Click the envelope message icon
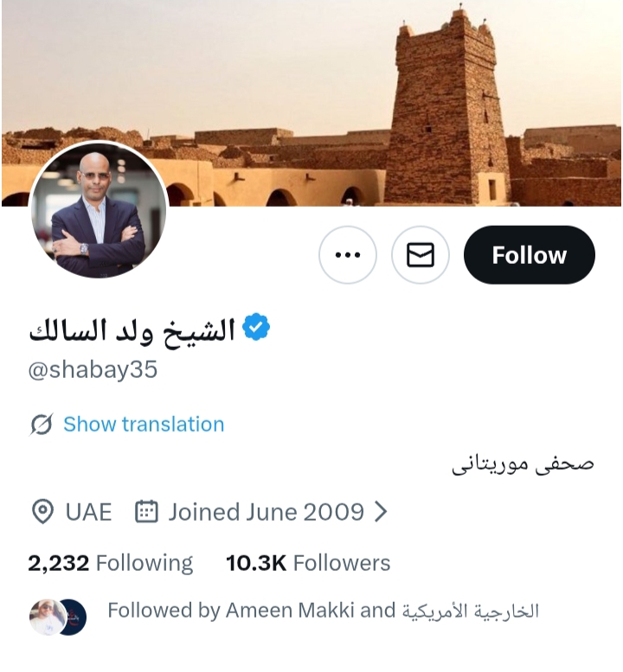This screenshot has width=623, height=672. tap(420, 255)
